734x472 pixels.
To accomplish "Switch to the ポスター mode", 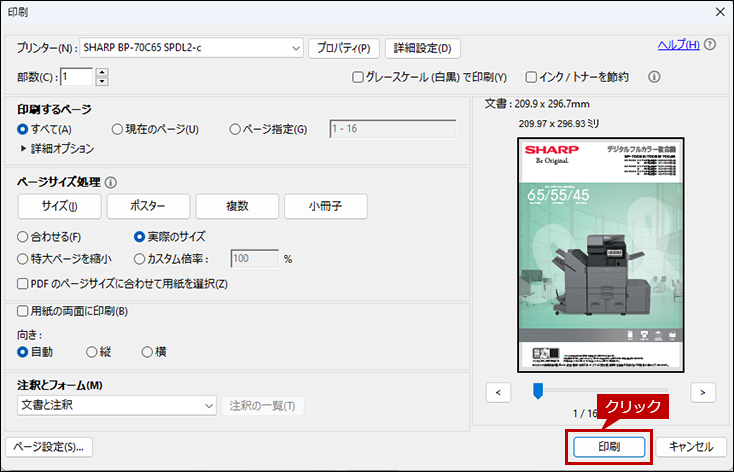I will pos(148,206).
